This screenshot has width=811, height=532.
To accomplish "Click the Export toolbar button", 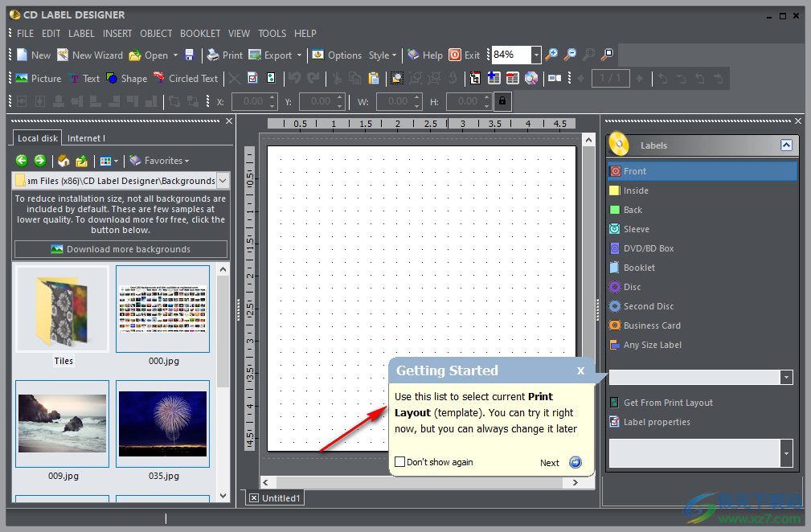I will click(x=271, y=55).
